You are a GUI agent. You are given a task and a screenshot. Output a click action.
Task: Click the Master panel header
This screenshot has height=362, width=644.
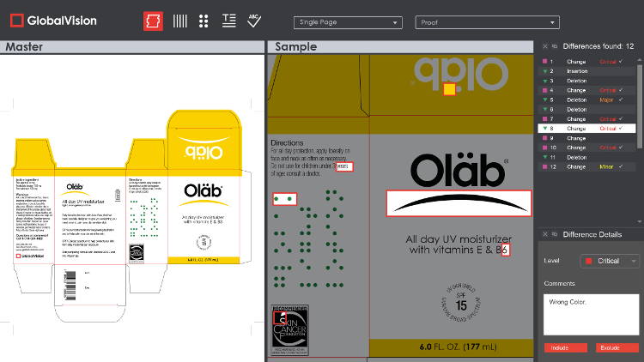pyautogui.click(x=132, y=47)
